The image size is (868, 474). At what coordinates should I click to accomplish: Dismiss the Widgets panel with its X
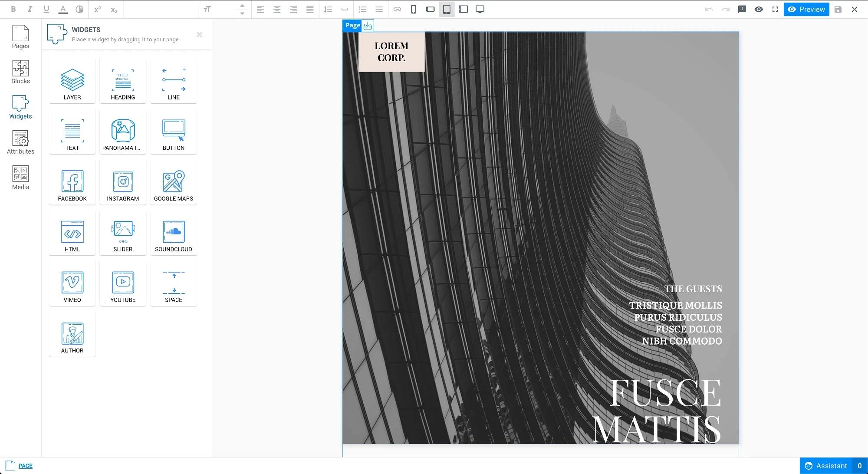200,35
